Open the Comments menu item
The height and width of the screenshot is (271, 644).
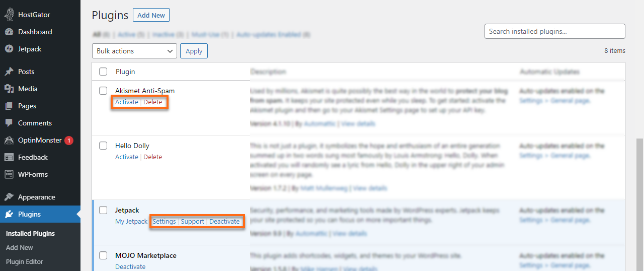click(35, 123)
